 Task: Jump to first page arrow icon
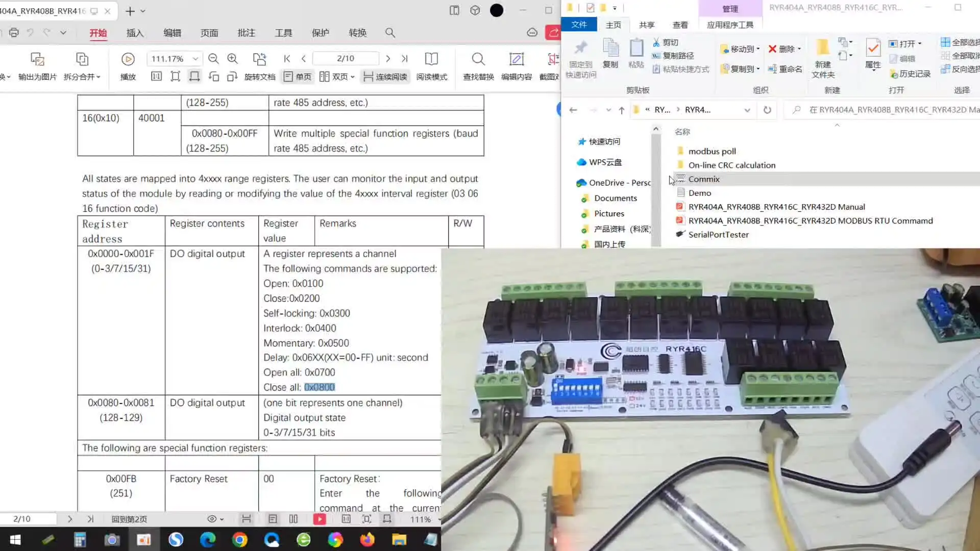pos(287,59)
